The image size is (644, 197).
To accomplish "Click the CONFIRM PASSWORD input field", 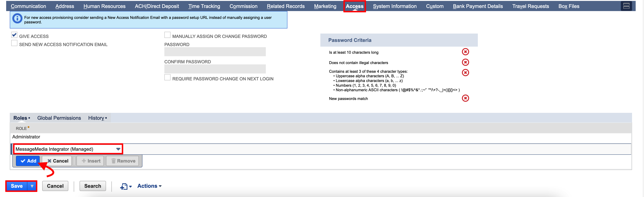I will click(x=215, y=69).
